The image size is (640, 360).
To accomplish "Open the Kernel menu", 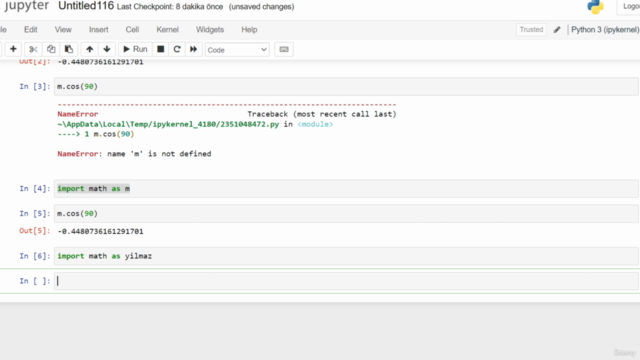I will [167, 29].
